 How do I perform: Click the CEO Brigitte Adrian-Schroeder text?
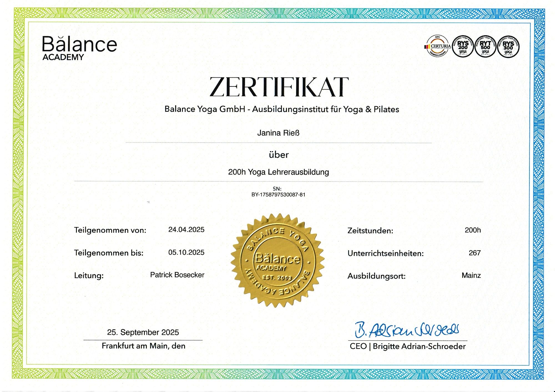coord(407,346)
